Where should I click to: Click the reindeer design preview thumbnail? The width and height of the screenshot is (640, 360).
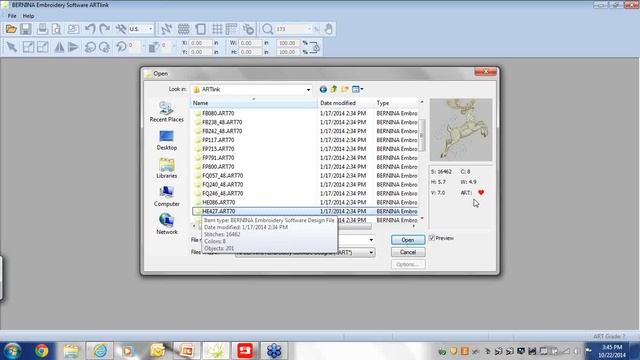461,130
